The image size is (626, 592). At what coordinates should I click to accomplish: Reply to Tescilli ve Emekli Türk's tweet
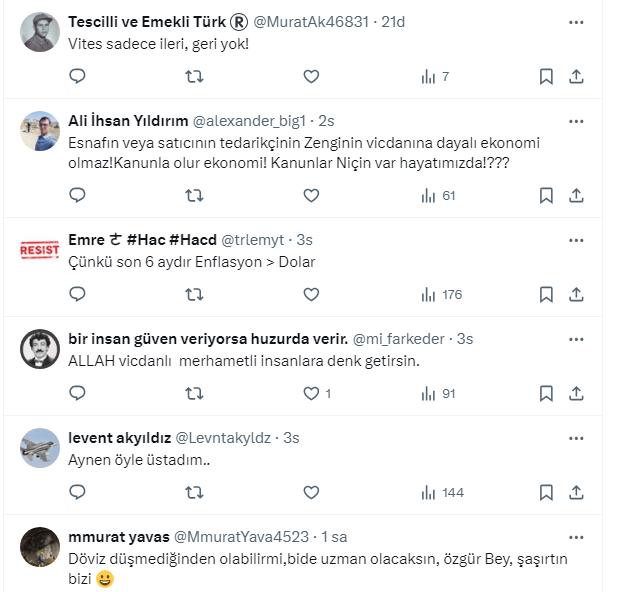tap(77, 76)
